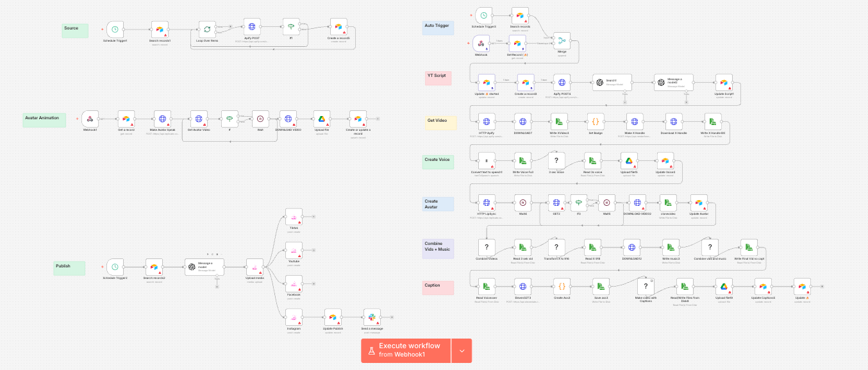This screenshot has width=868, height=370.
Task: Open the DOWNLOAD VIDEO HTTP node
Action: [289, 119]
